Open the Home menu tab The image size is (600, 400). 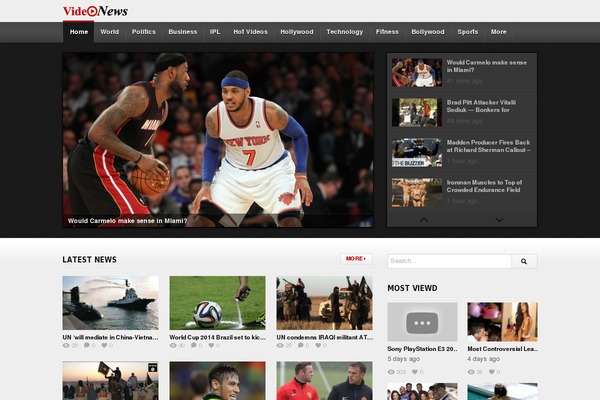tap(79, 32)
